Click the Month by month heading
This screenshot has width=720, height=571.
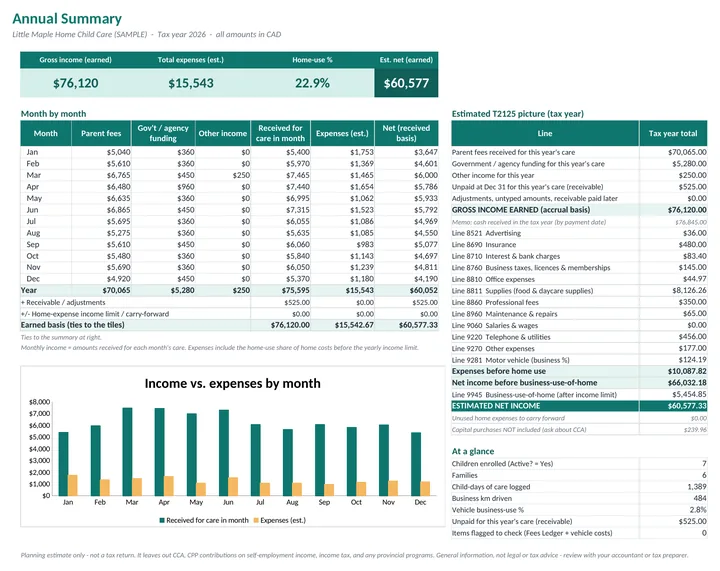[x=53, y=114]
